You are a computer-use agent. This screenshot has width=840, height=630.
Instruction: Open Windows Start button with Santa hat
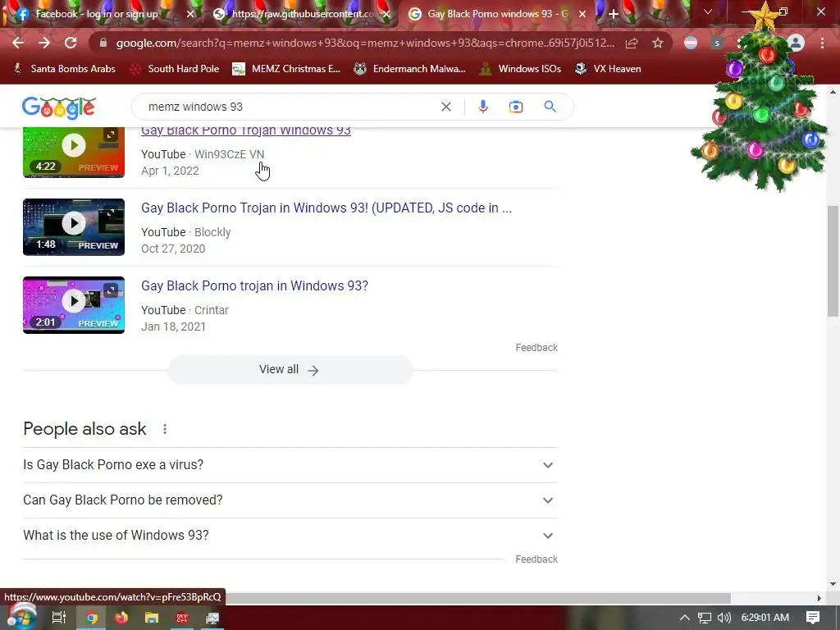pos(21,617)
